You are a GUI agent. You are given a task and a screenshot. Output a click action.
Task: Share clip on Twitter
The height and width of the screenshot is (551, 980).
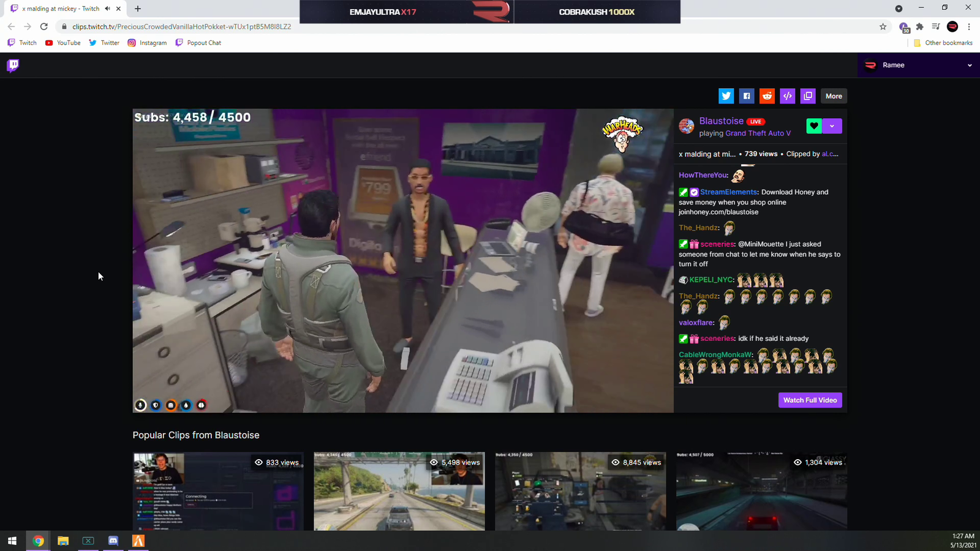[x=726, y=96]
